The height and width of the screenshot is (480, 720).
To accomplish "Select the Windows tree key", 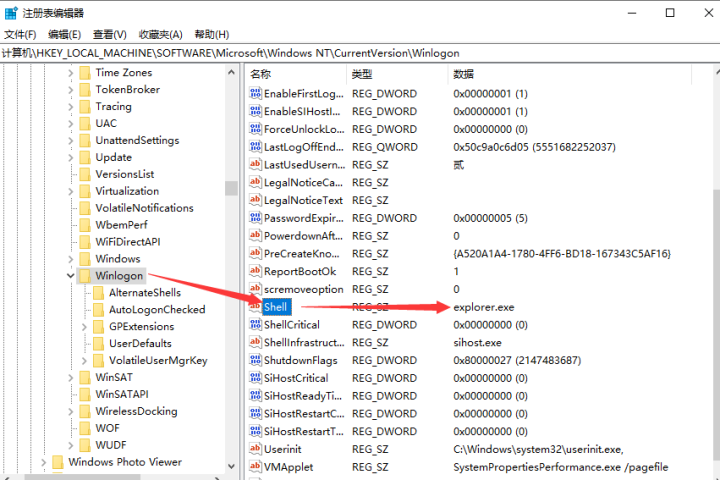I will 118,259.
